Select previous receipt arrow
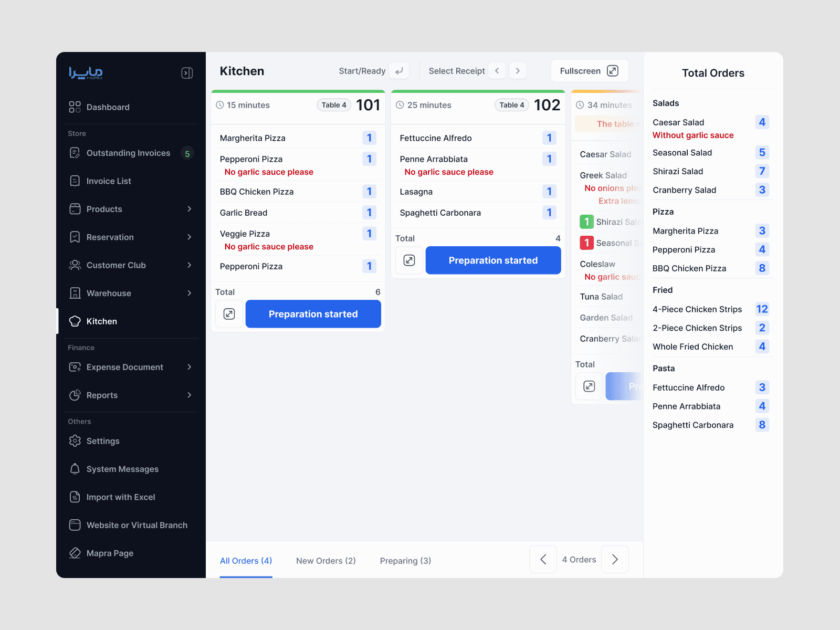 [497, 70]
